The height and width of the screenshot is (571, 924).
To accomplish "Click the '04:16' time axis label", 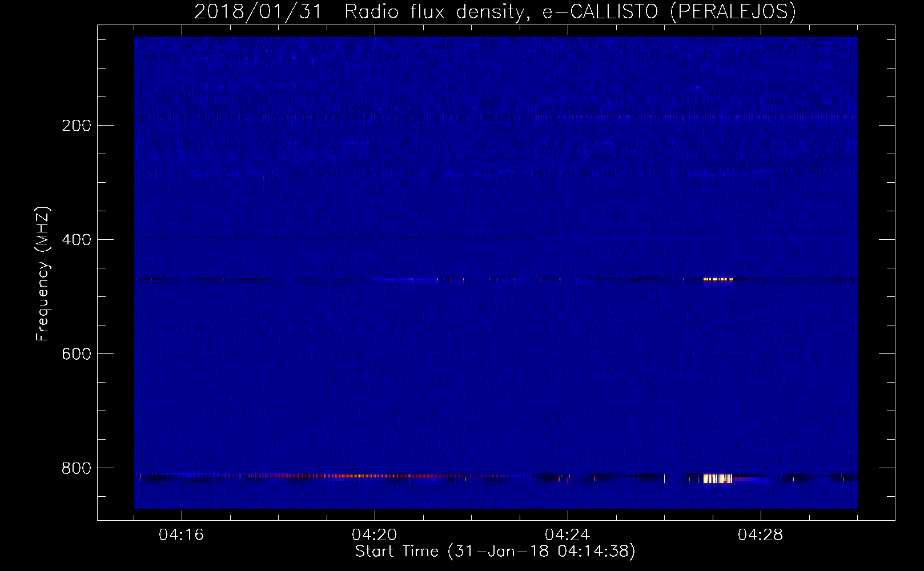I will click(182, 535).
